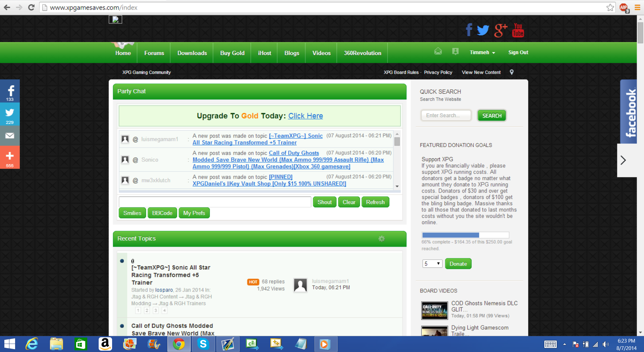Click luismegamam1's avatar in the party chat

click(x=125, y=139)
